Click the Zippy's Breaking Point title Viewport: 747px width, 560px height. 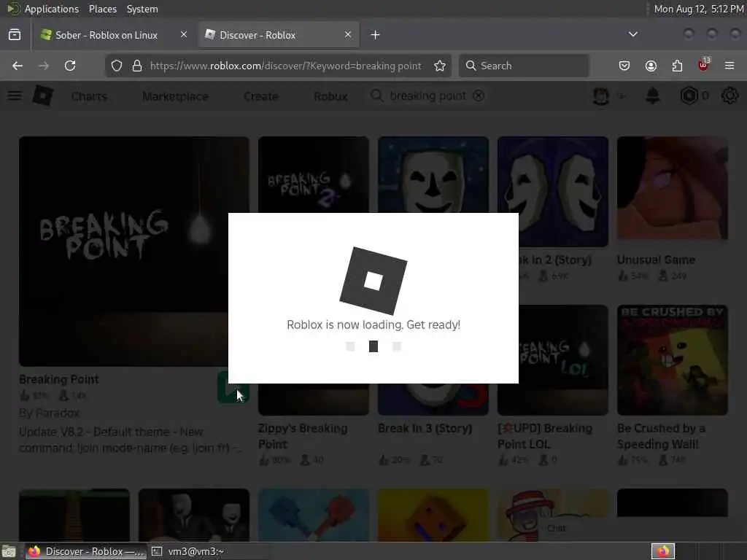(303, 436)
